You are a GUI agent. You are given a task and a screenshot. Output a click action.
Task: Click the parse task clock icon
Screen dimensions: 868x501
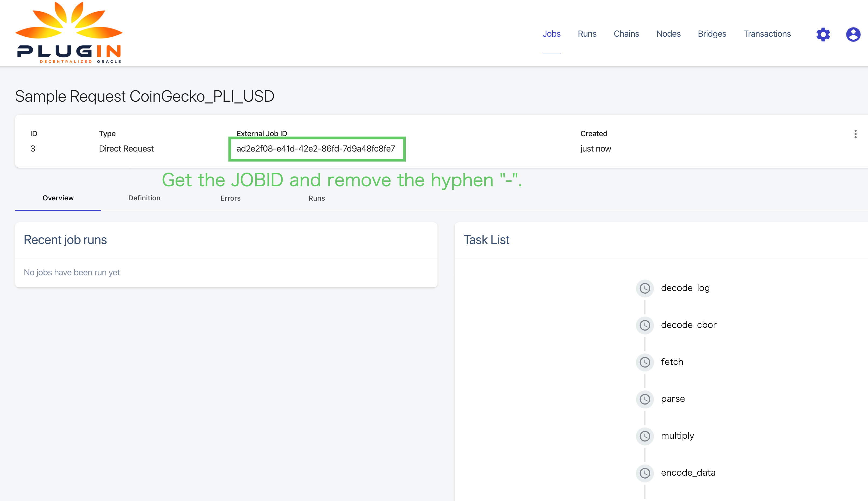click(645, 400)
